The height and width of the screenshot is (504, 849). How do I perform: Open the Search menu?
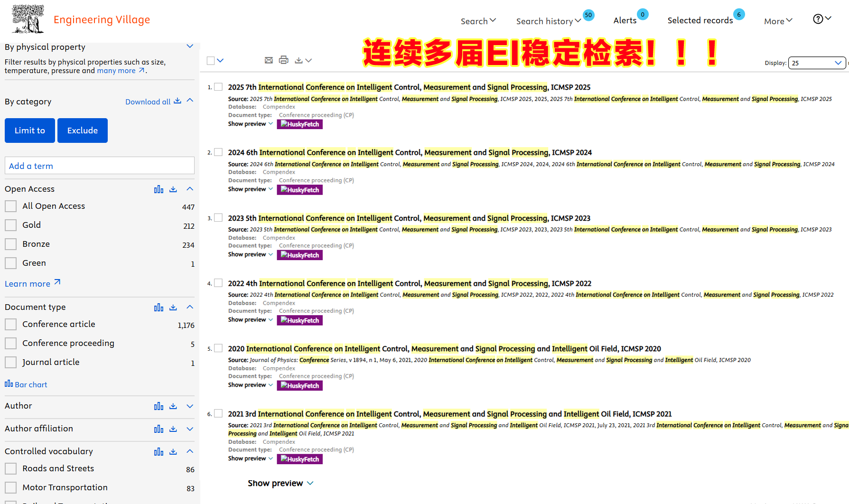(x=478, y=21)
